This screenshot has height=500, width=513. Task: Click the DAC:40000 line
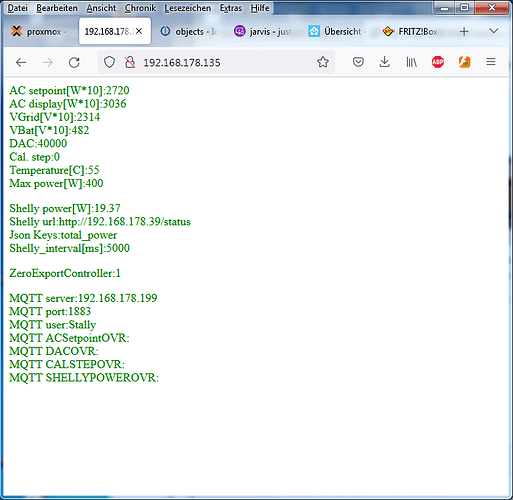[38, 143]
